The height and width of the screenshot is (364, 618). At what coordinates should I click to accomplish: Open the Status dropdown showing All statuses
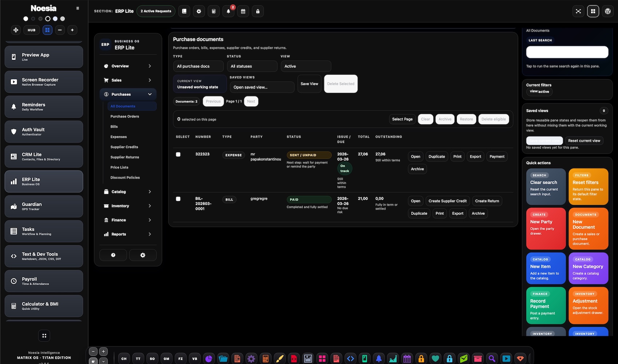point(252,66)
